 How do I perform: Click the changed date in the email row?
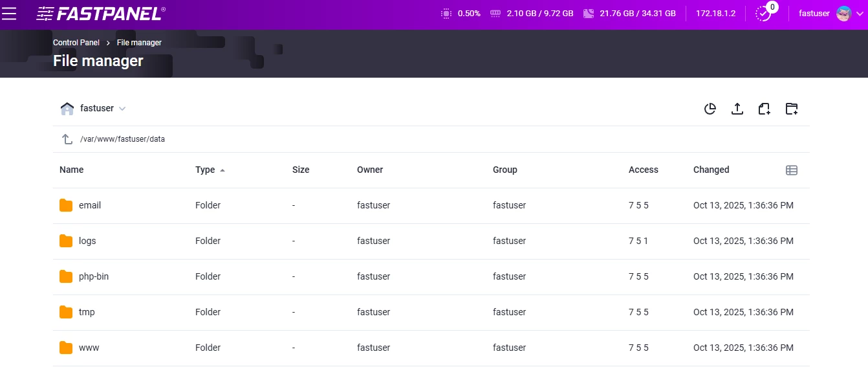click(x=743, y=205)
